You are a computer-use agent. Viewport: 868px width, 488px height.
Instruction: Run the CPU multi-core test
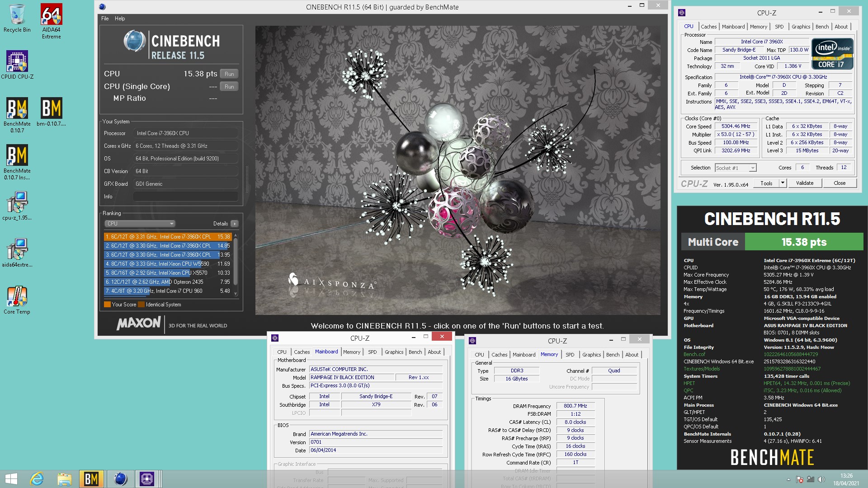pyautogui.click(x=229, y=74)
